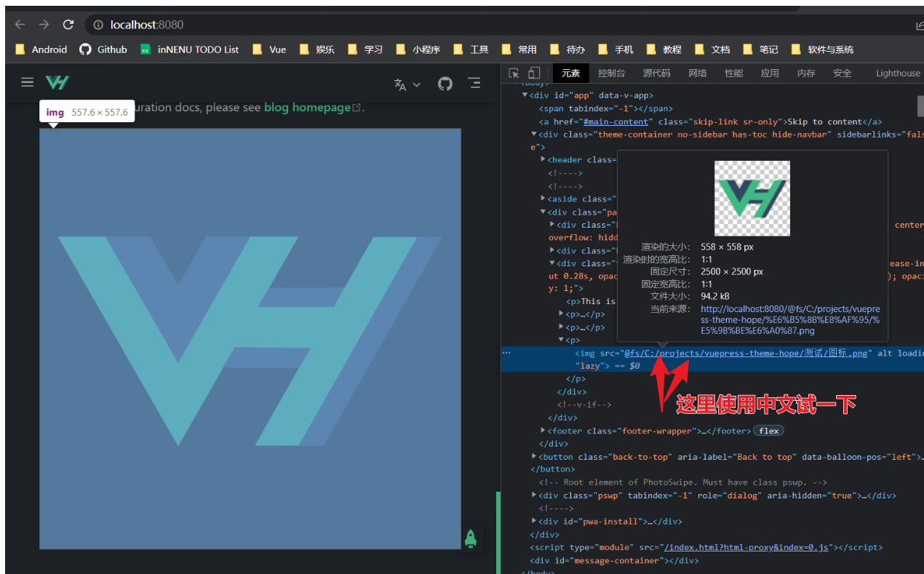The height and width of the screenshot is (574, 924).
Task: Open inNENU TODO List bookmark
Action: pos(189,49)
